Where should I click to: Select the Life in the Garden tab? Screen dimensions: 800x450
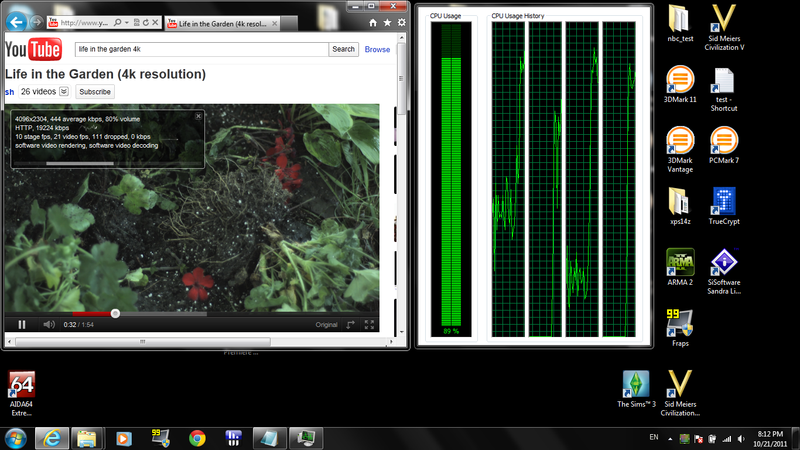pyautogui.click(x=222, y=23)
